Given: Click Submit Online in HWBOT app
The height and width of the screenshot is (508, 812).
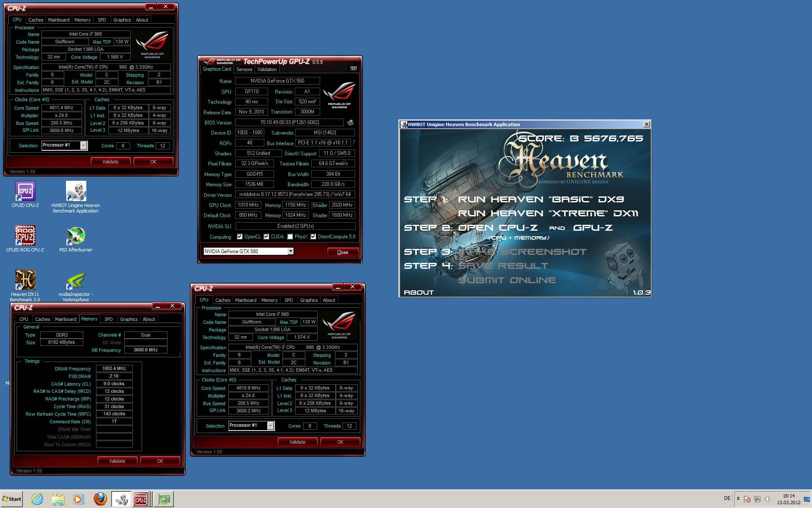Looking at the screenshot, I should 507,280.
